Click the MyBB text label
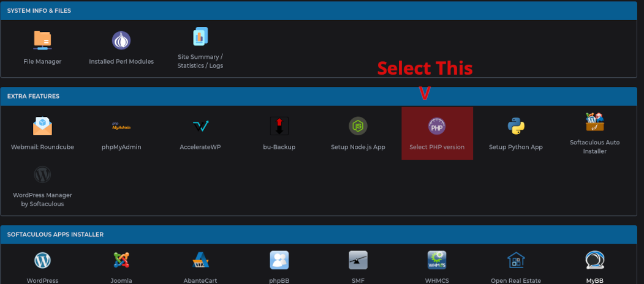Image resolution: width=644 pixels, height=284 pixels. coord(595,281)
